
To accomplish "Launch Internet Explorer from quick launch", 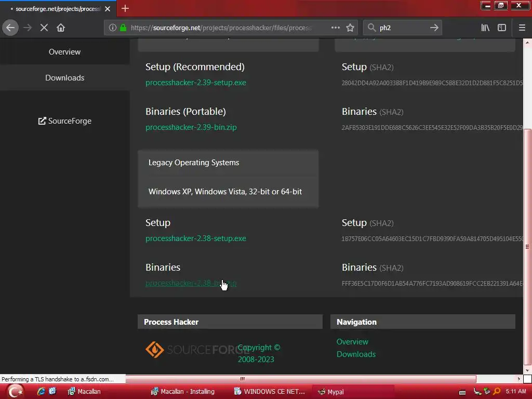I will point(41,392).
